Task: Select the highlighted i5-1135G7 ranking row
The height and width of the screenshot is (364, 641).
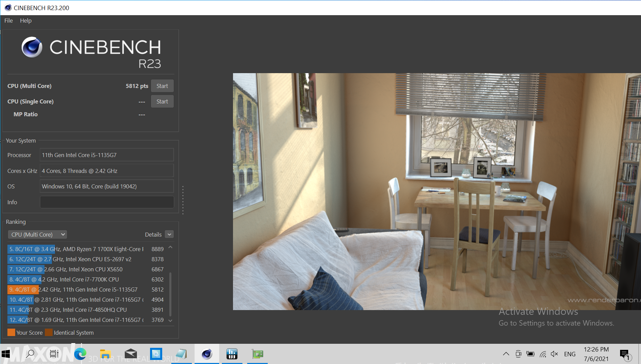Action: pos(86,290)
